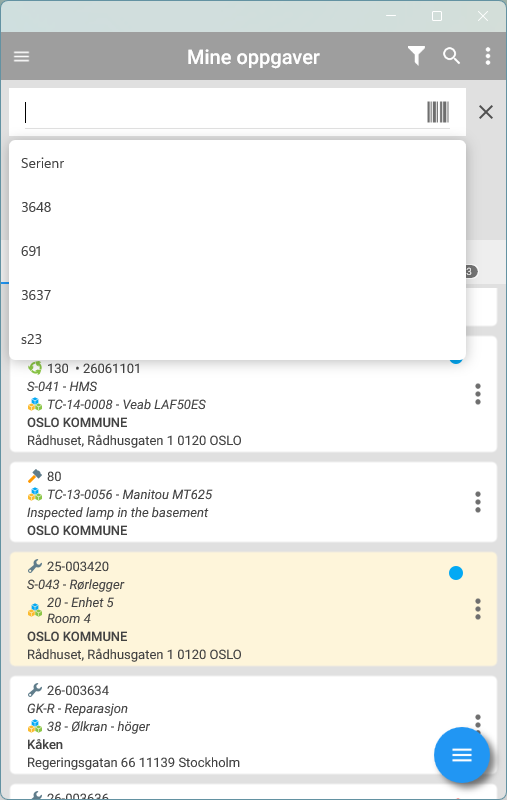Open the header overflow menu
This screenshot has width=507, height=800.
pos(488,56)
